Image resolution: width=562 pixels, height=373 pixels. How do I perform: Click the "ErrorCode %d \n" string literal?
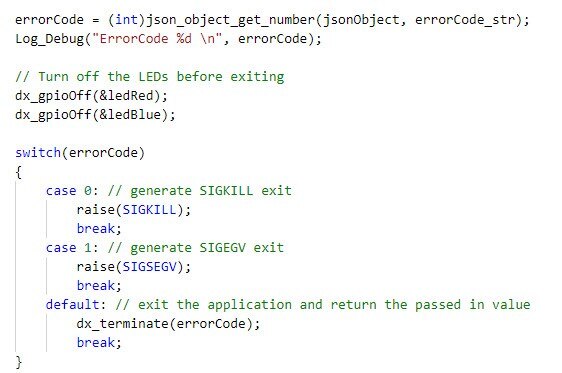point(158,39)
